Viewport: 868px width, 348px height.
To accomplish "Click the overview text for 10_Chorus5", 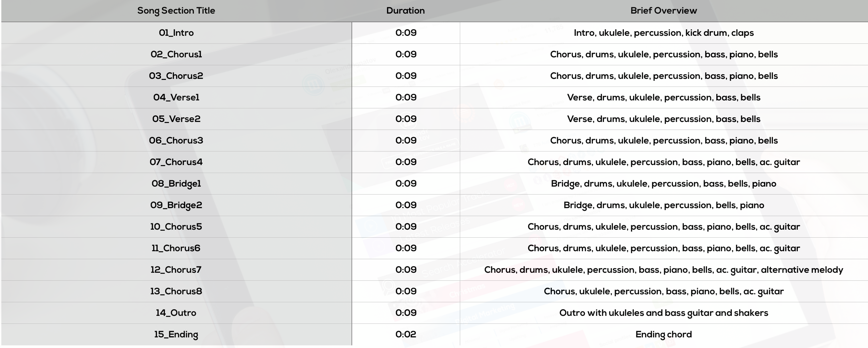I will click(664, 227).
